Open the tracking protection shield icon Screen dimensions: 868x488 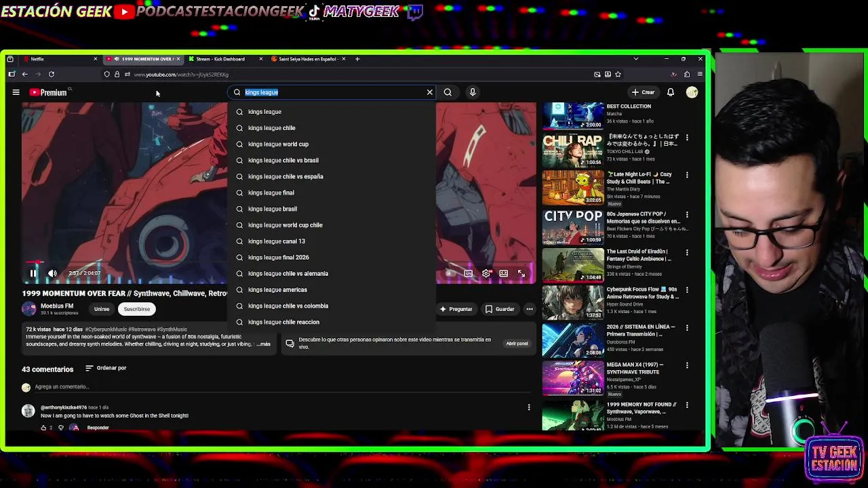106,75
